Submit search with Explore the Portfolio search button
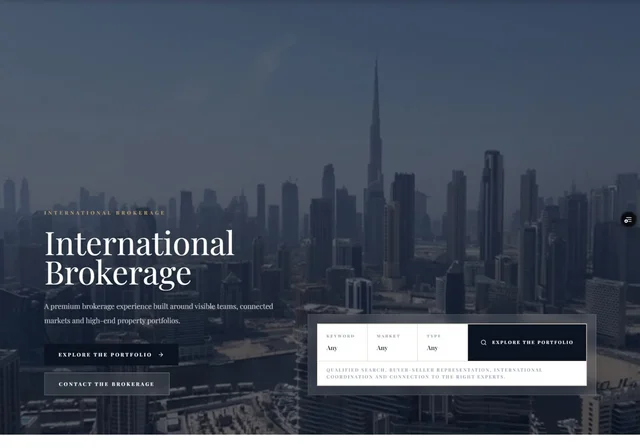640x448 pixels. click(x=527, y=342)
